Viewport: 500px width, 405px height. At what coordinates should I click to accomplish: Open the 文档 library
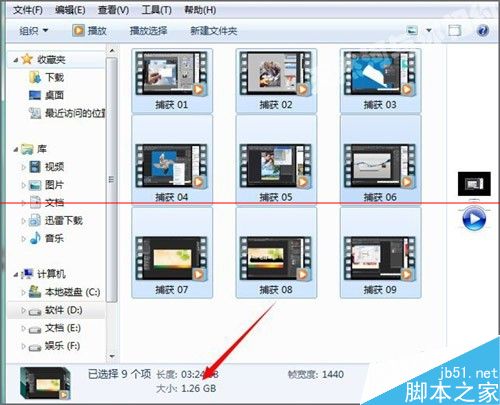[x=47, y=202]
